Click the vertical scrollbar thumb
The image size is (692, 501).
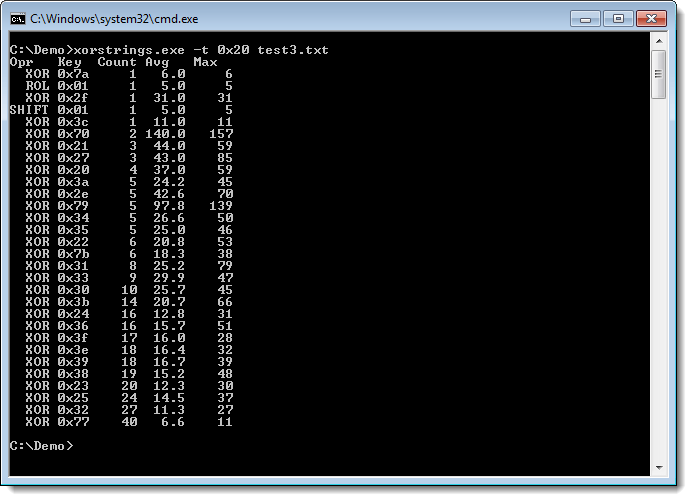tap(658, 74)
